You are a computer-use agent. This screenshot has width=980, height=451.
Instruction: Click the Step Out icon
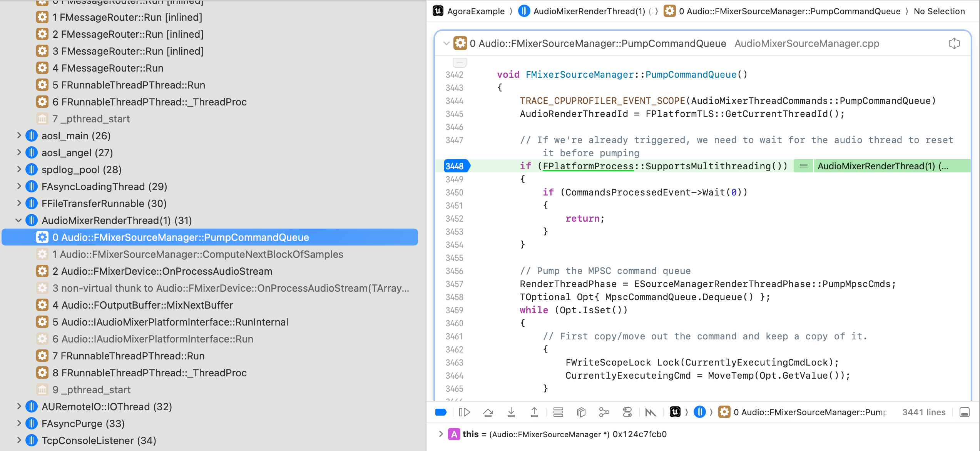click(534, 412)
